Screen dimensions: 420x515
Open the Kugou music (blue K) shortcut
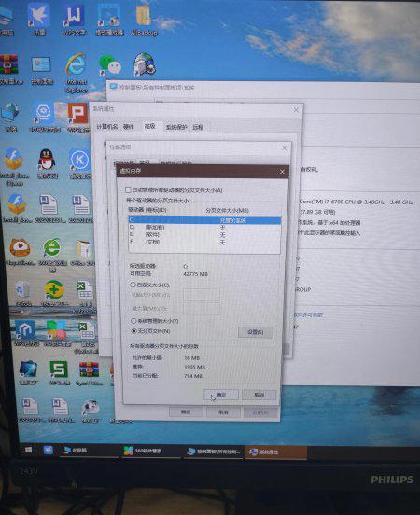[80, 163]
